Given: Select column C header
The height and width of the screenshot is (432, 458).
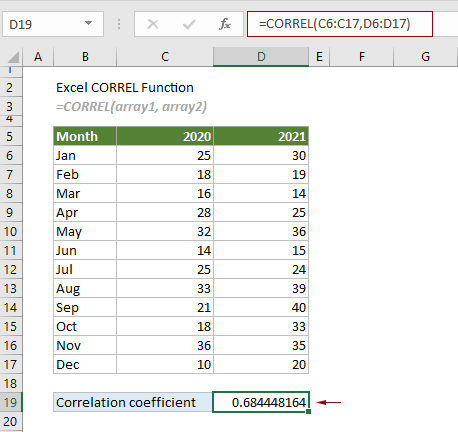Looking at the screenshot, I should [x=165, y=57].
